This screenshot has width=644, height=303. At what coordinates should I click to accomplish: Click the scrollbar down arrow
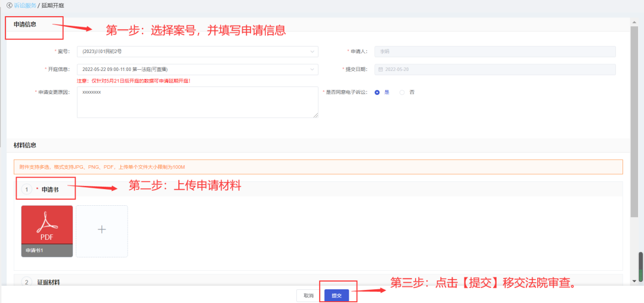635,281
